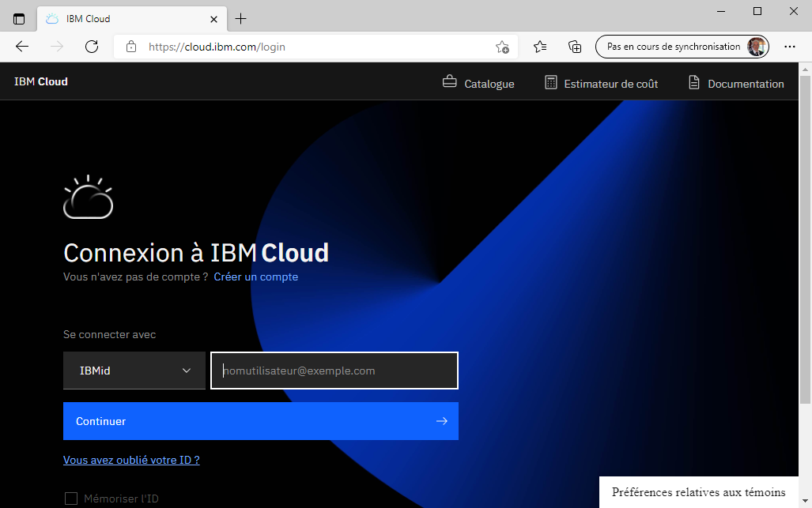Viewport: 812px width, 508px height.
Task: Add this page to favorites star icon
Action: click(502, 47)
